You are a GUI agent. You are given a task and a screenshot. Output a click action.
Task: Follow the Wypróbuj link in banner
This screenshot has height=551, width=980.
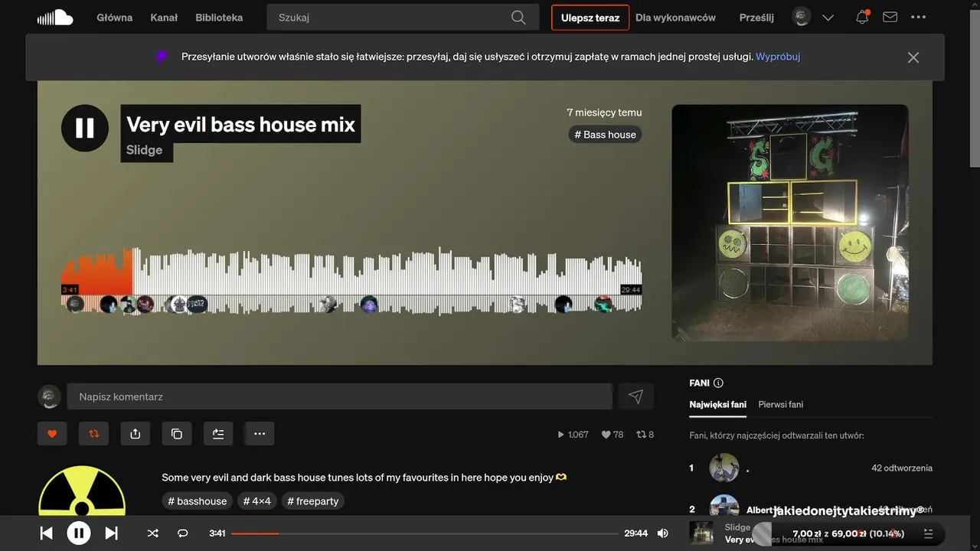[778, 57]
